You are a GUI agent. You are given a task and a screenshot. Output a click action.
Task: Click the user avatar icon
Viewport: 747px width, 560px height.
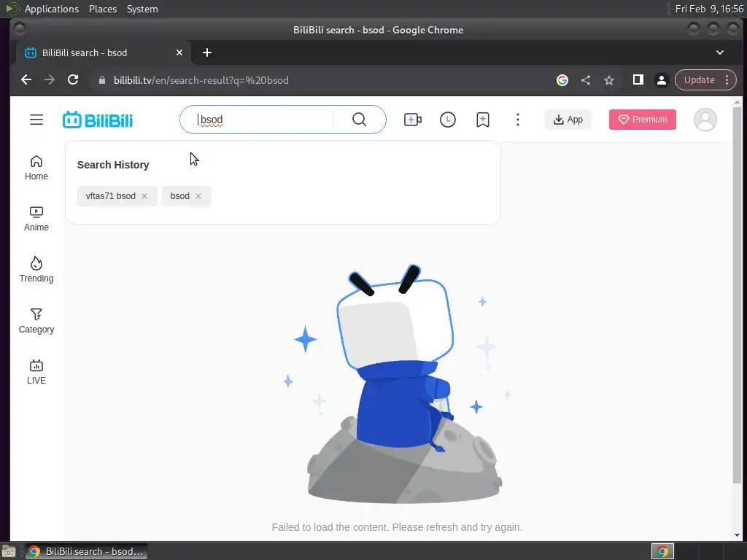tap(705, 120)
